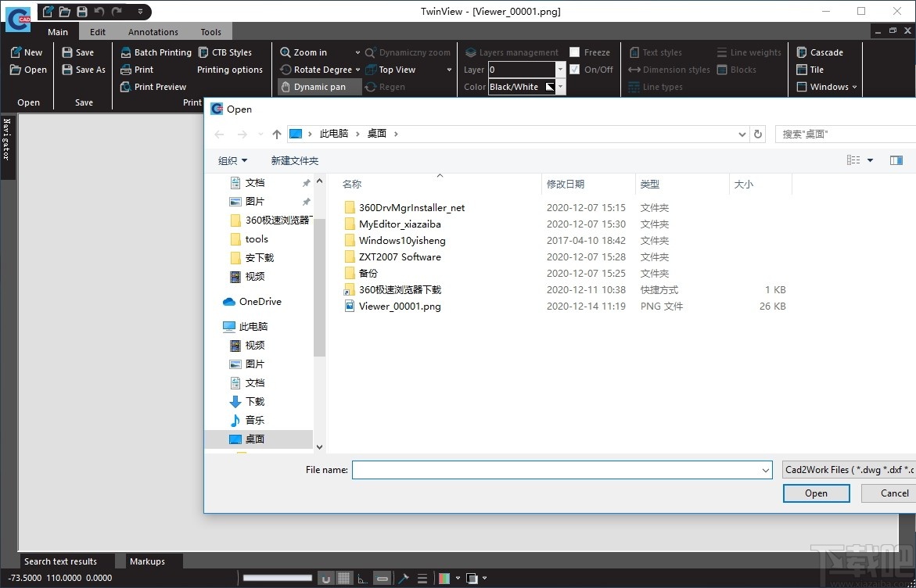916x588 pixels.
Task: Uncheck the On/Off layer checkbox
Action: point(575,70)
